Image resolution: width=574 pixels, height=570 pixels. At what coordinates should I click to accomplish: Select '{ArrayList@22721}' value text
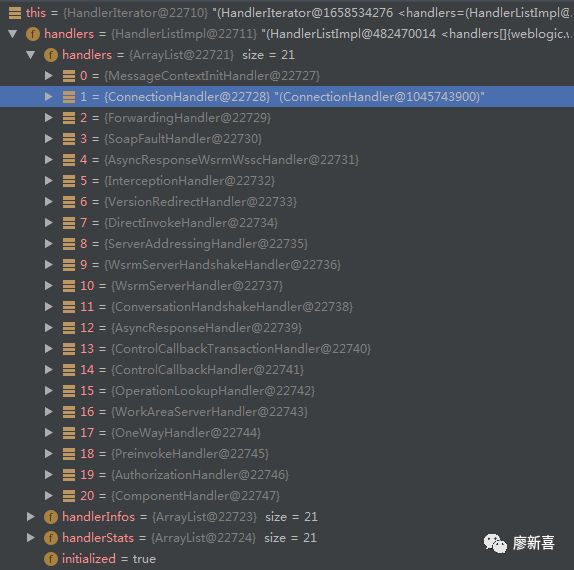[181, 55]
